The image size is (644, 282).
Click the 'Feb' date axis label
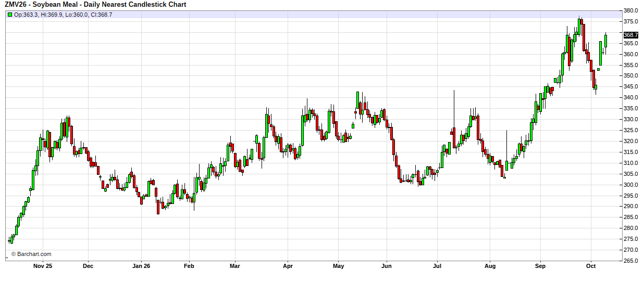click(189, 266)
